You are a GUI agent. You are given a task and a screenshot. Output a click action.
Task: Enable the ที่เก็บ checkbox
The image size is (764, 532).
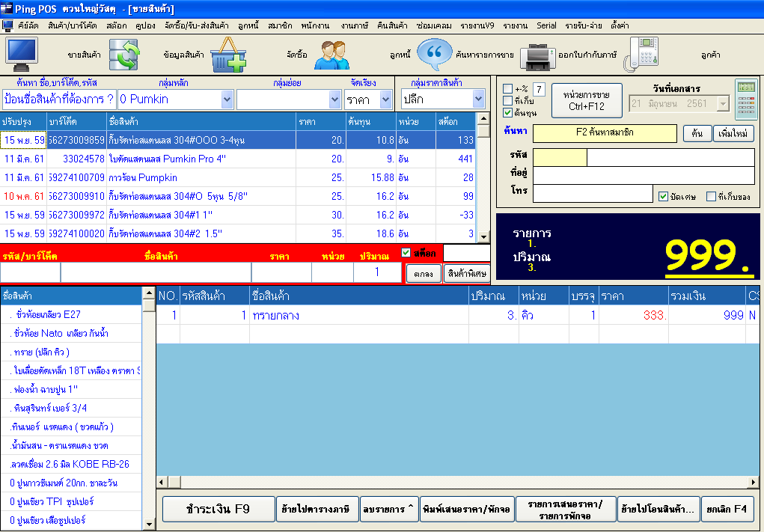click(x=508, y=101)
